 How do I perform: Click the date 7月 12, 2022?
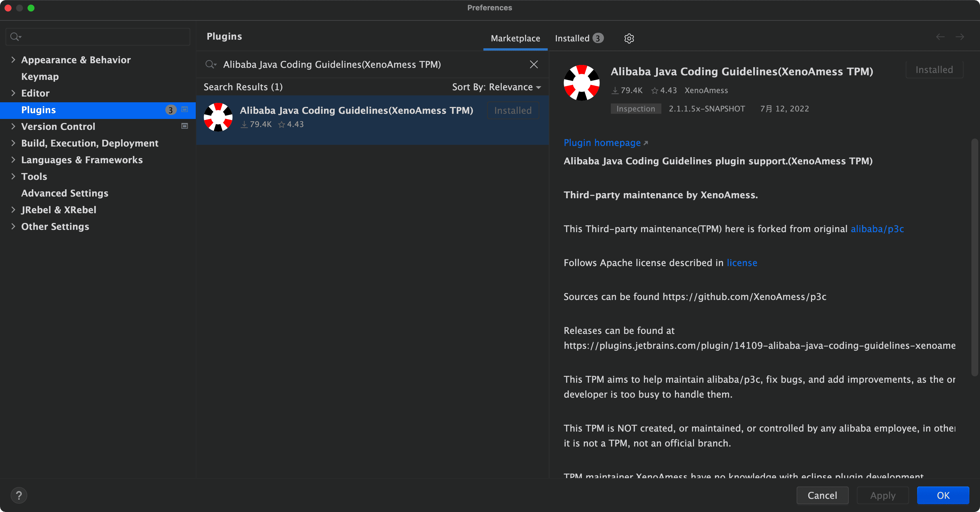point(785,109)
